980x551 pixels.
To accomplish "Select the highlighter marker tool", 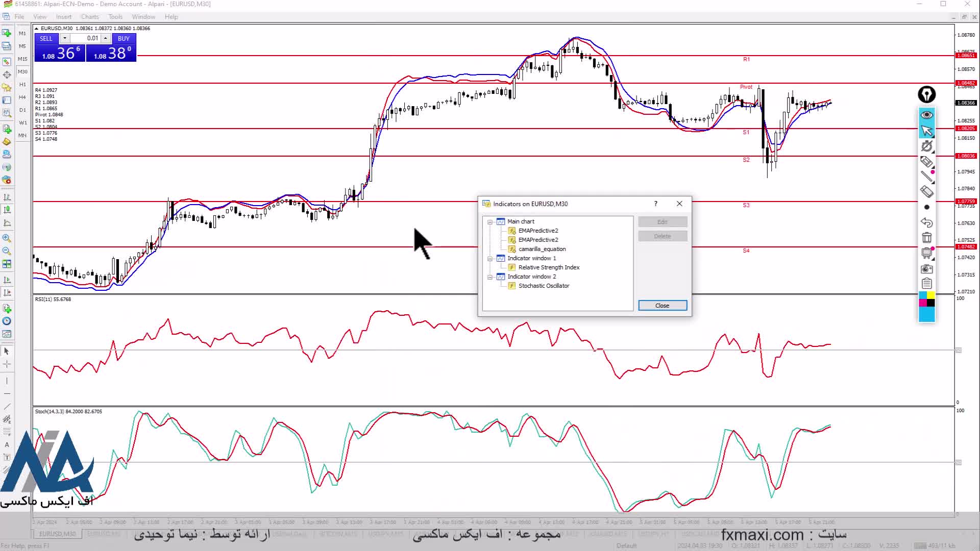I will click(926, 162).
